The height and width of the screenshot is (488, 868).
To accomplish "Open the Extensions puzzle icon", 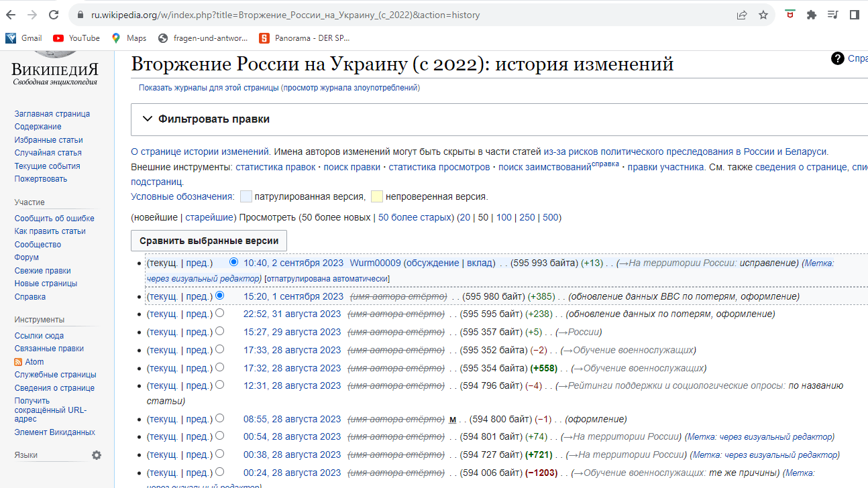I will [x=812, y=15].
